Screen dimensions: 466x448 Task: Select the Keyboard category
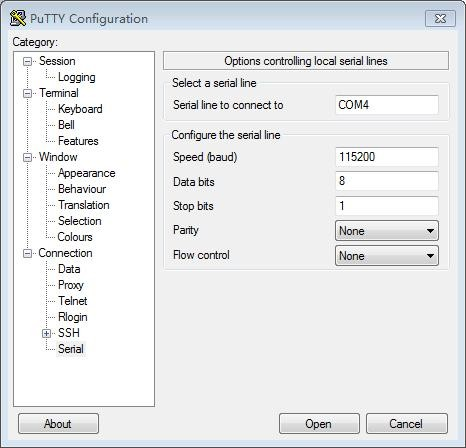pos(80,109)
